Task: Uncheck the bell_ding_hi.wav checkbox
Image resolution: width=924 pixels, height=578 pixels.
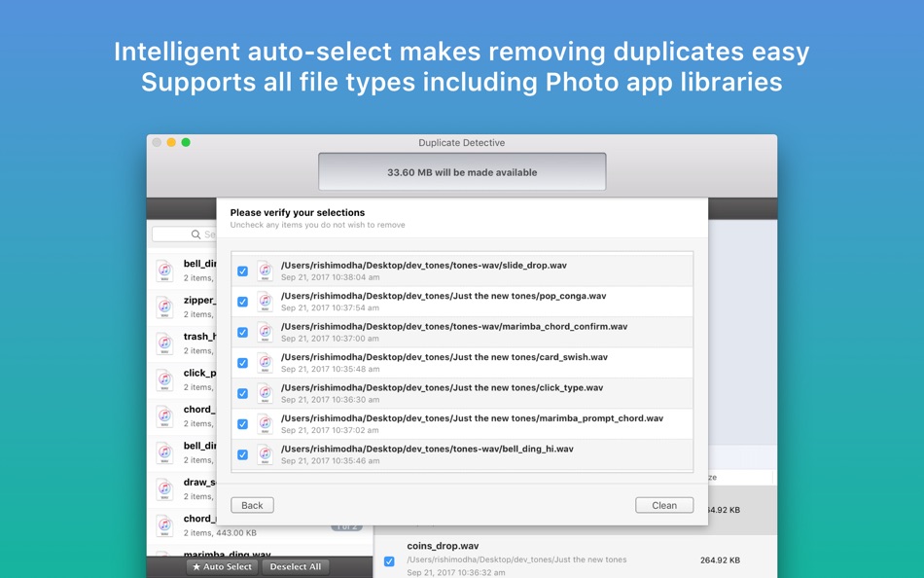Action: click(x=242, y=454)
